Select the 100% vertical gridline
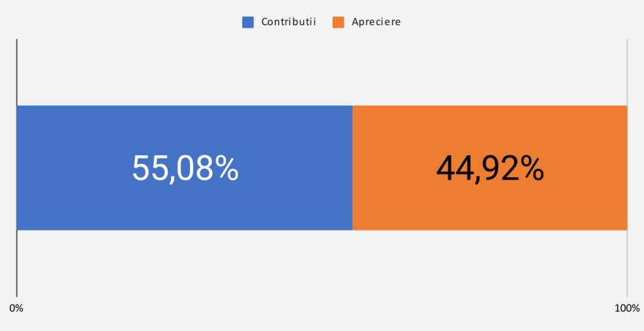Image resolution: width=644 pixels, height=331 pixels. [x=627, y=69]
